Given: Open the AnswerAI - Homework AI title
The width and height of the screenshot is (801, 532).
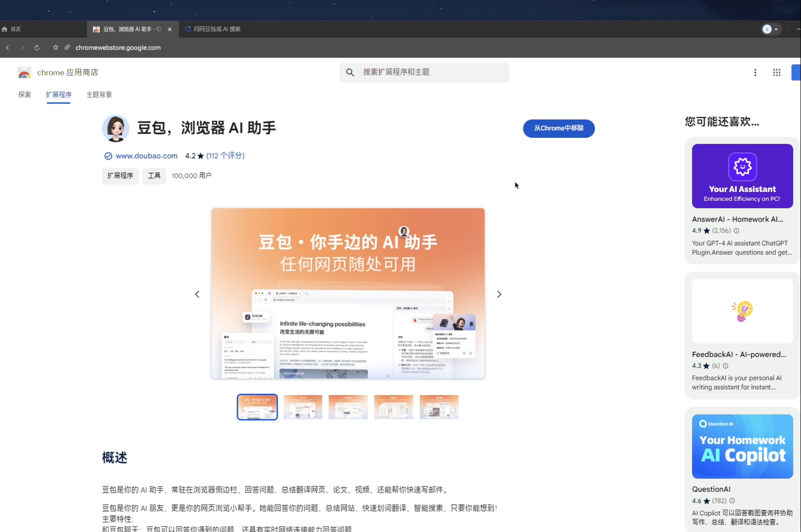Looking at the screenshot, I should tap(737, 219).
